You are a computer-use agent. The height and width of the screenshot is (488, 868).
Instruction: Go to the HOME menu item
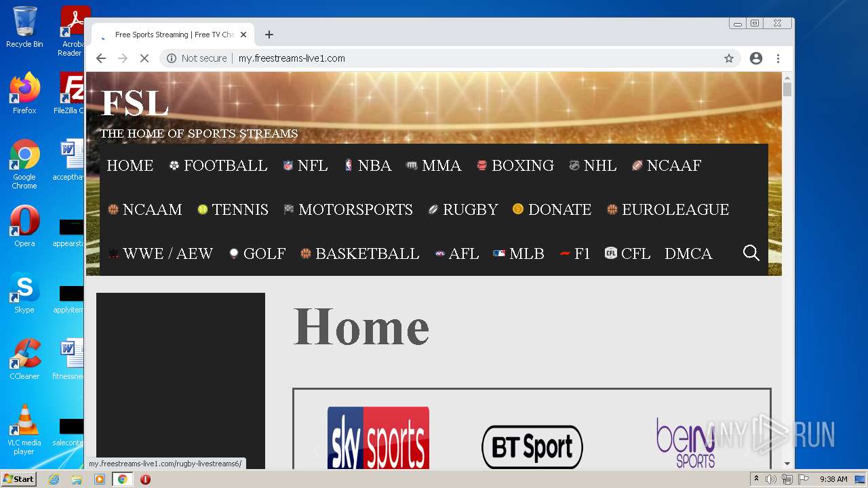tap(130, 165)
